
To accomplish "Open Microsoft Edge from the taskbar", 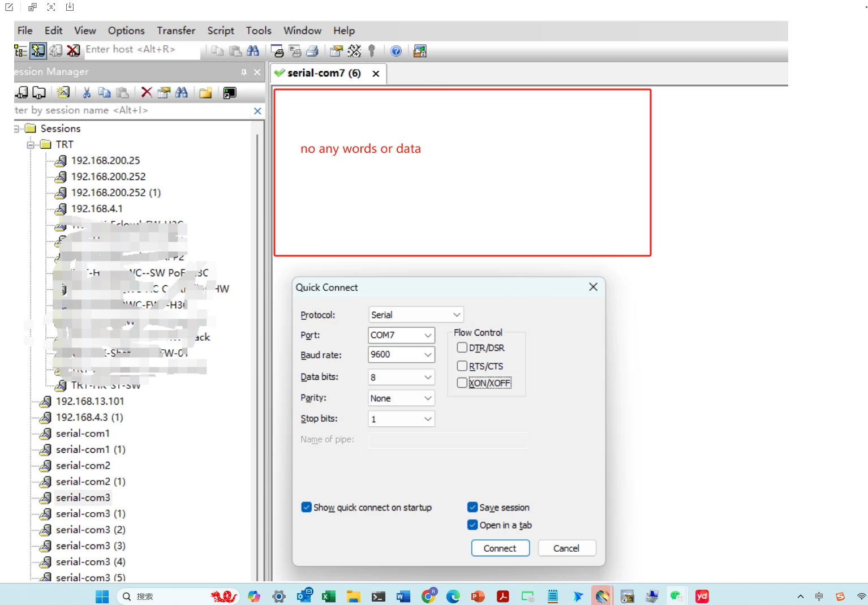I will point(453,597).
